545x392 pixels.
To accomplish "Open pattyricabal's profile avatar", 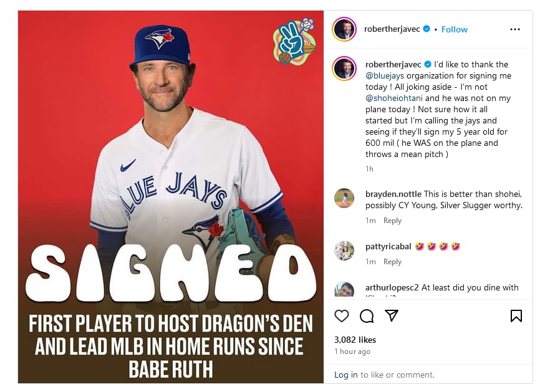I will point(344,251).
